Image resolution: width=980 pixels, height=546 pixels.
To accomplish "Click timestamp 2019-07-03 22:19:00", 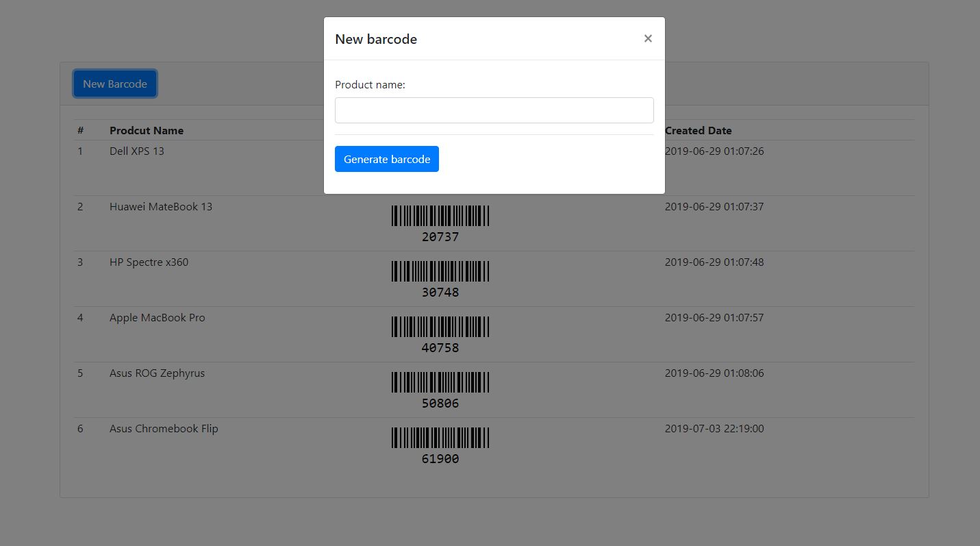I will click(714, 428).
